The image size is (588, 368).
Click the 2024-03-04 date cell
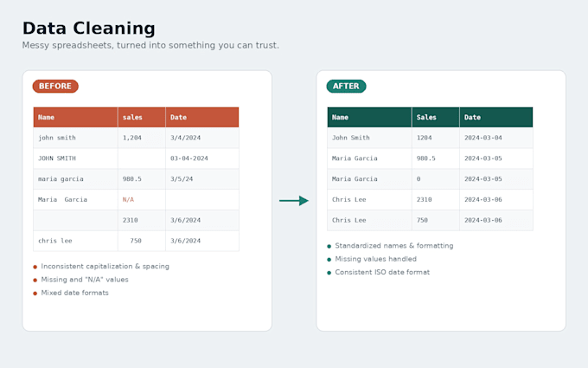496,138
